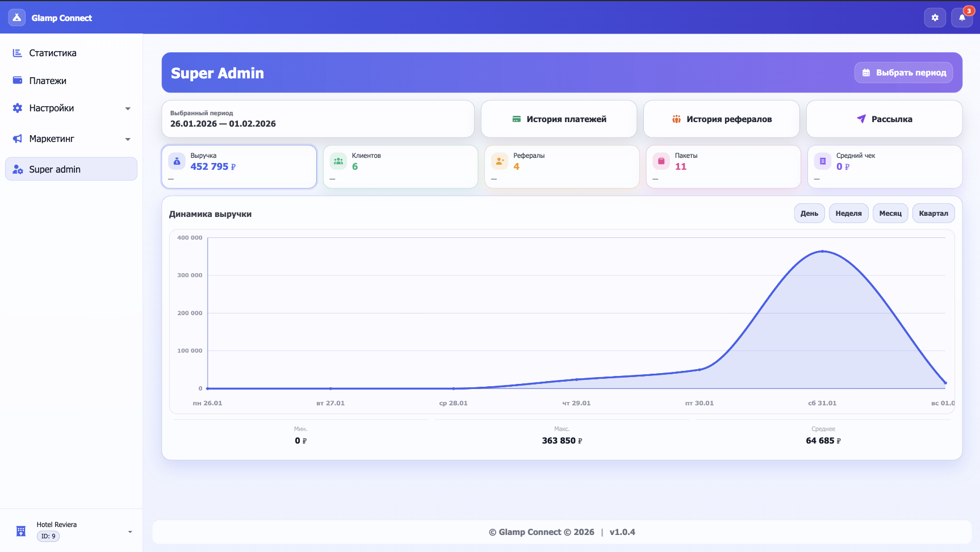Select the Маркетинг megaphone icon
The width and height of the screenshot is (980, 552).
point(17,139)
